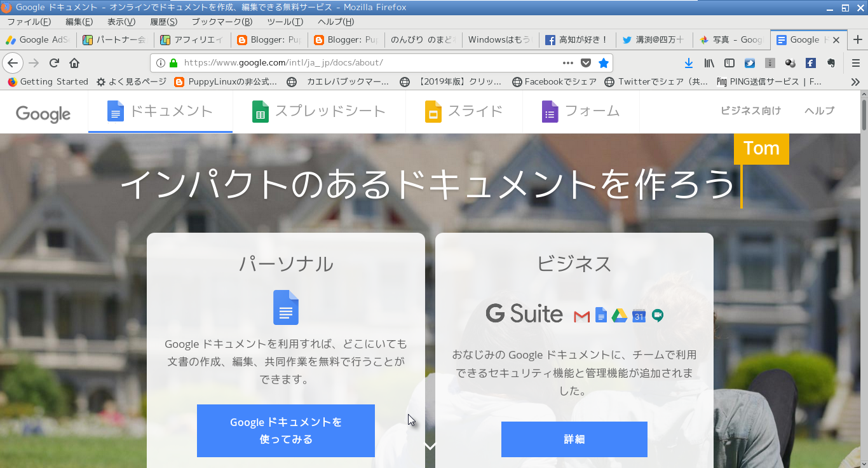Open the ヘルプ link in page header
The width and height of the screenshot is (868, 468).
point(819,111)
